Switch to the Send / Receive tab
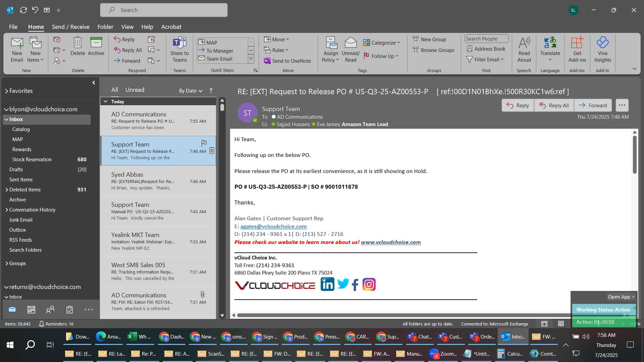 coord(70,27)
